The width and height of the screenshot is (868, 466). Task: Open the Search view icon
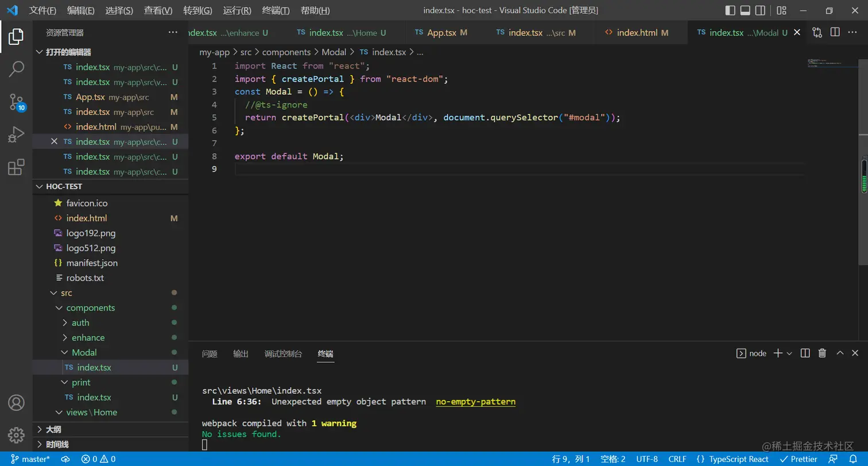click(16, 70)
